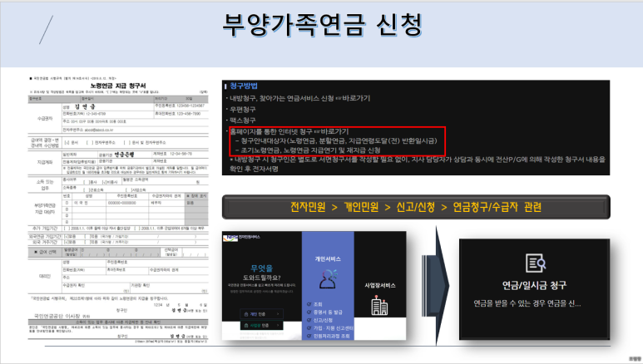Click the 청구안내대상자 bullet line
The width and height of the screenshot is (643, 364).
339,140
